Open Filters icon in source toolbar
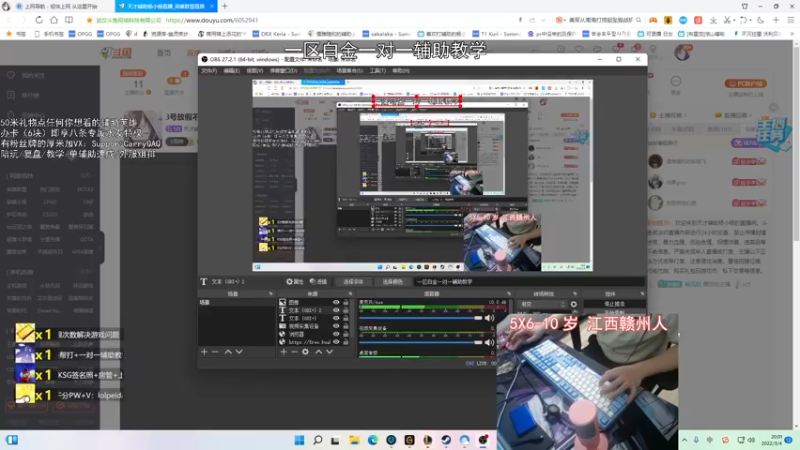Screen dimensions: 800x450 (x=318, y=282)
